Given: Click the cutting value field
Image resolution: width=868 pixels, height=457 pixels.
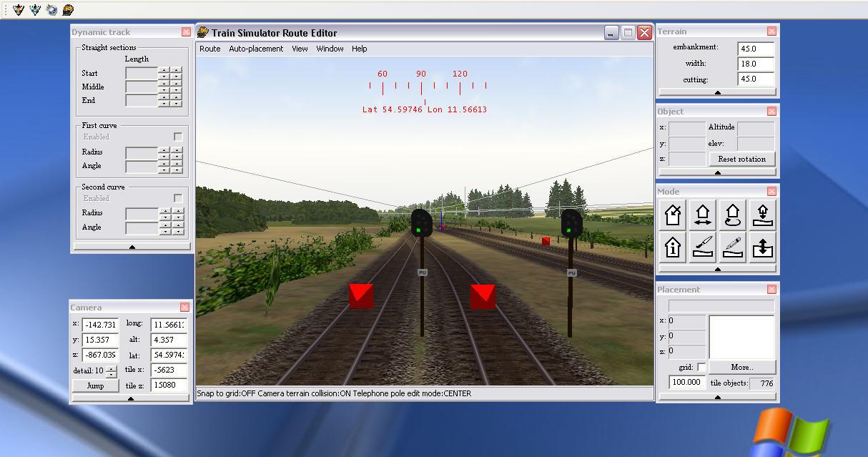Looking at the screenshot, I should (x=756, y=79).
